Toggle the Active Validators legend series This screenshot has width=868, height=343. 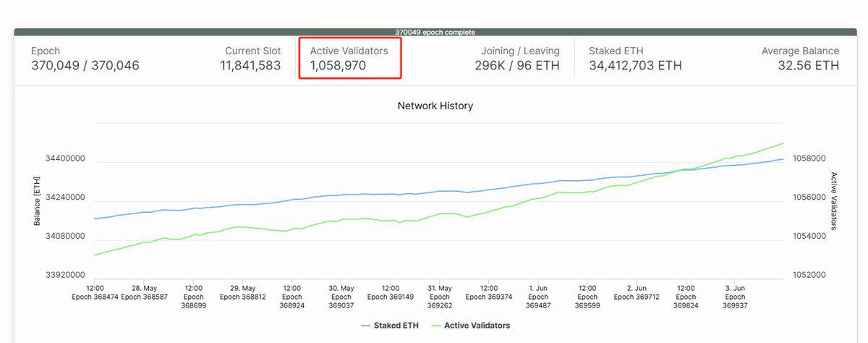(x=477, y=326)
